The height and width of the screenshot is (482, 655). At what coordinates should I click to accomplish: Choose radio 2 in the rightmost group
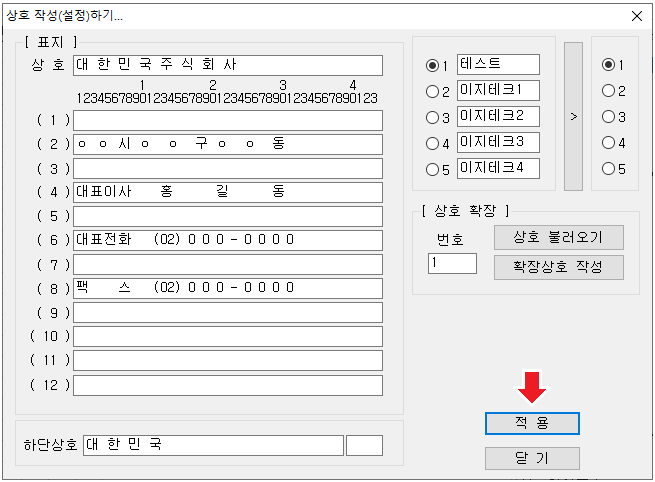[607, 91]
